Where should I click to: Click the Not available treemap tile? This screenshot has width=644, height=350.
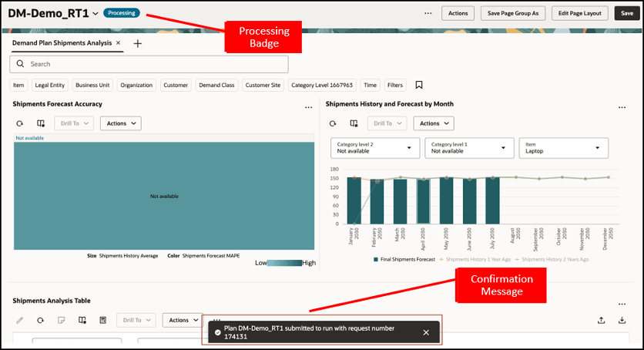[x=164, y=196]
